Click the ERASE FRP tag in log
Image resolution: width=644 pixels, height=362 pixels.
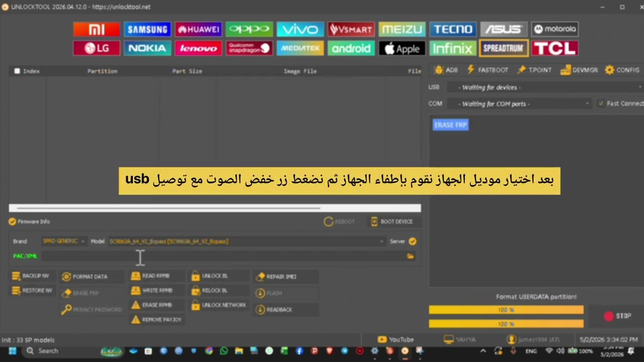coord(451,125)
